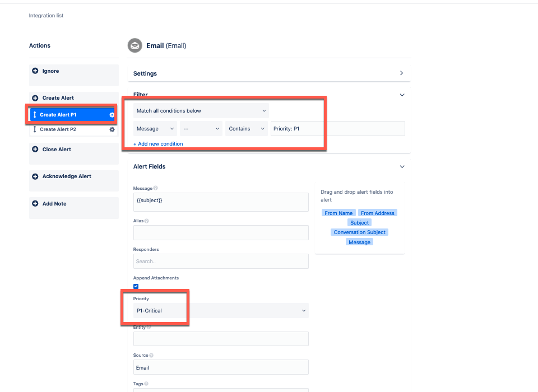Go back to Integration list
Screen dimensions: 538x392
tap(46, 16)
